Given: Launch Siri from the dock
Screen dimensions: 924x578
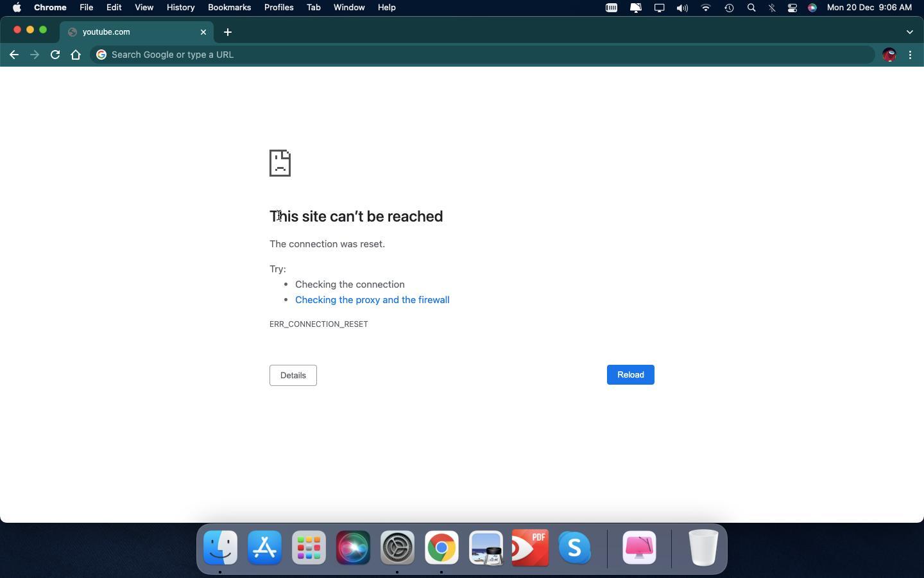Looking at the screenshot, I should tap(353, 548).
